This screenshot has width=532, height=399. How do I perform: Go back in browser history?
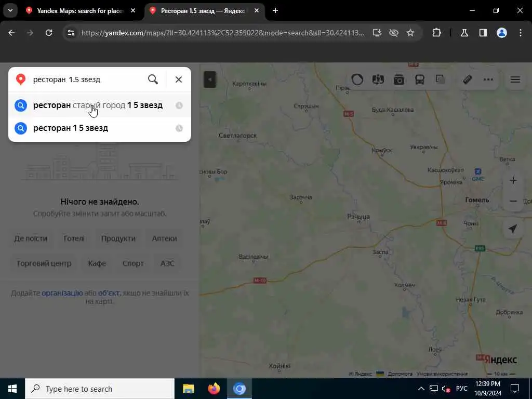pyautogui.click(x=11, y=33)
